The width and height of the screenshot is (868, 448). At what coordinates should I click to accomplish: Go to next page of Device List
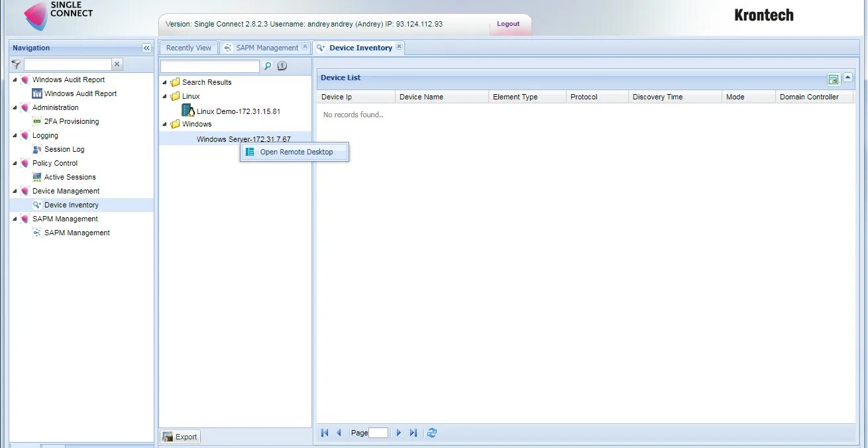tap(399, 433)
